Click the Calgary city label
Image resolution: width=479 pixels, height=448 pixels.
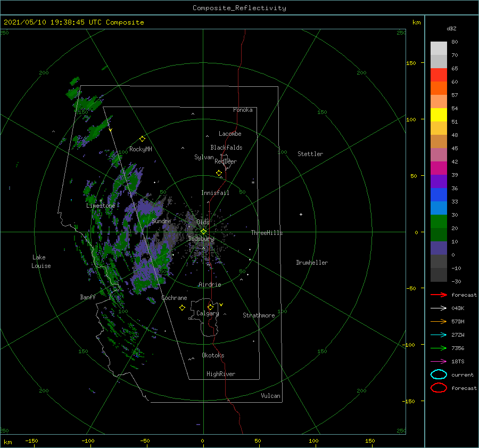coord(208,313)
